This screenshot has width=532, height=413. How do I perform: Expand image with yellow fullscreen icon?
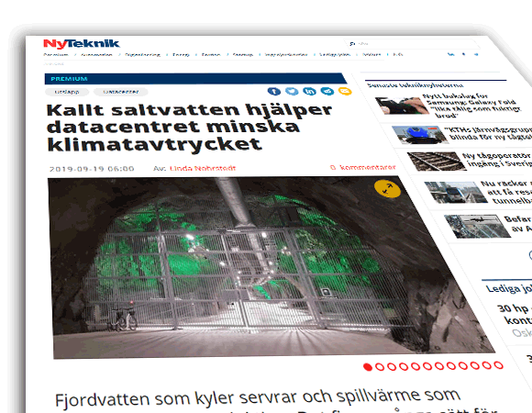point(387,189)
